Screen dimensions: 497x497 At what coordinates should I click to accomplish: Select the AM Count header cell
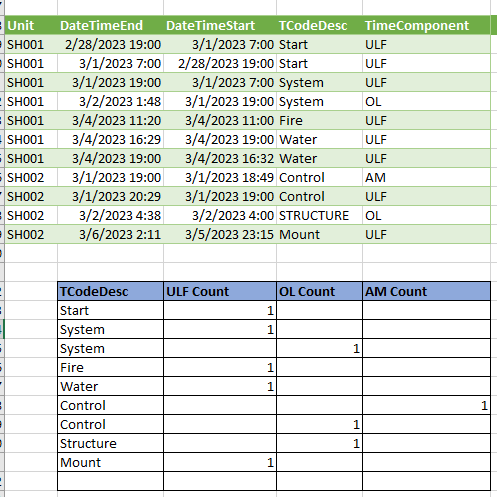[x=426, y=291]
